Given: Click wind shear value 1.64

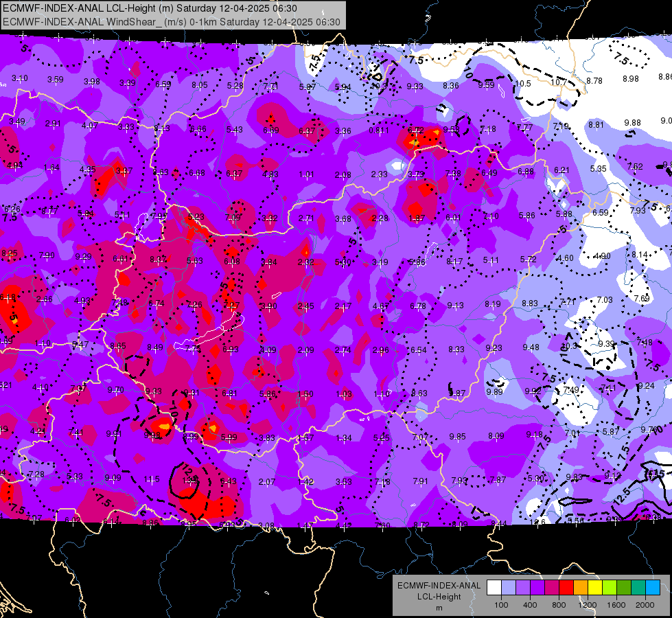Looking at the screenshot, I should click(x=51, y=168).
